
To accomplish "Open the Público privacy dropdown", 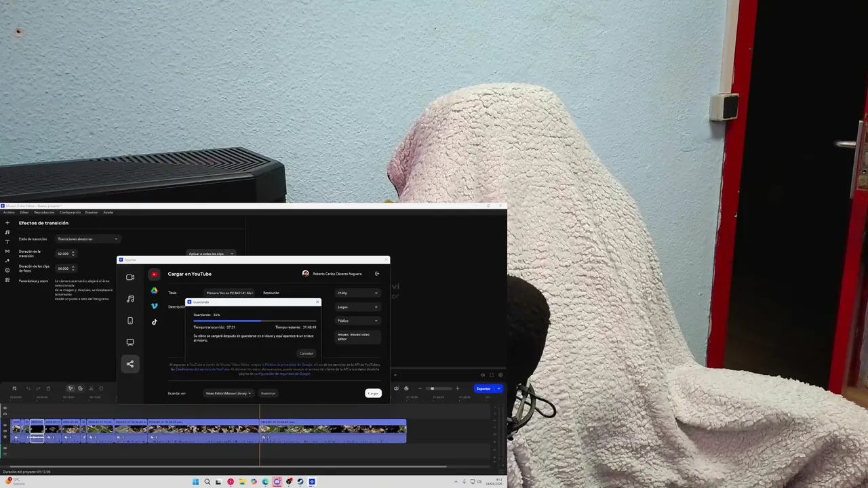I will [x=357, y=321].
